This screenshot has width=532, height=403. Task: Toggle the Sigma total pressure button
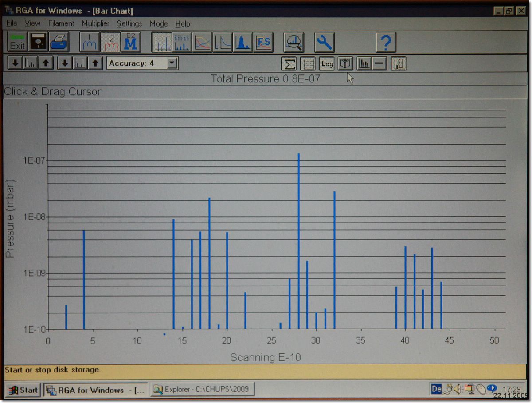tap(289, 64)
